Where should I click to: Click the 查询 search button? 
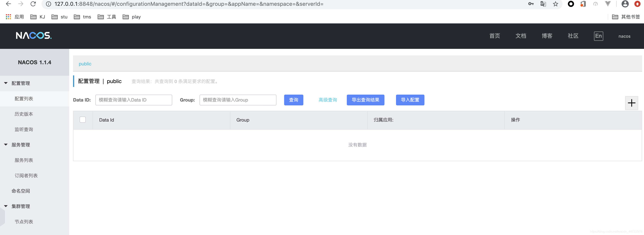(x=294, y=100)
